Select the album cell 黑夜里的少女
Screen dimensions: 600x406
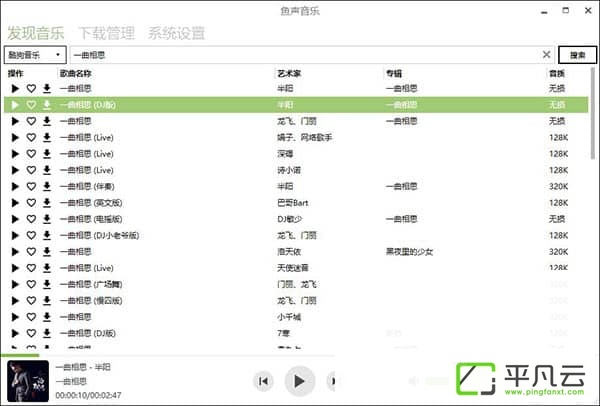pos(409,252)
